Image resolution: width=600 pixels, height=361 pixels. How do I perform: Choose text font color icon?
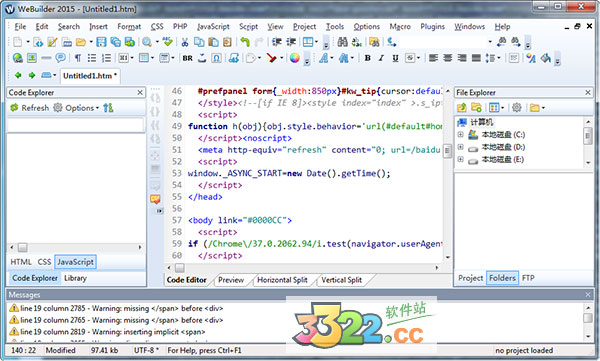(531, 58)
